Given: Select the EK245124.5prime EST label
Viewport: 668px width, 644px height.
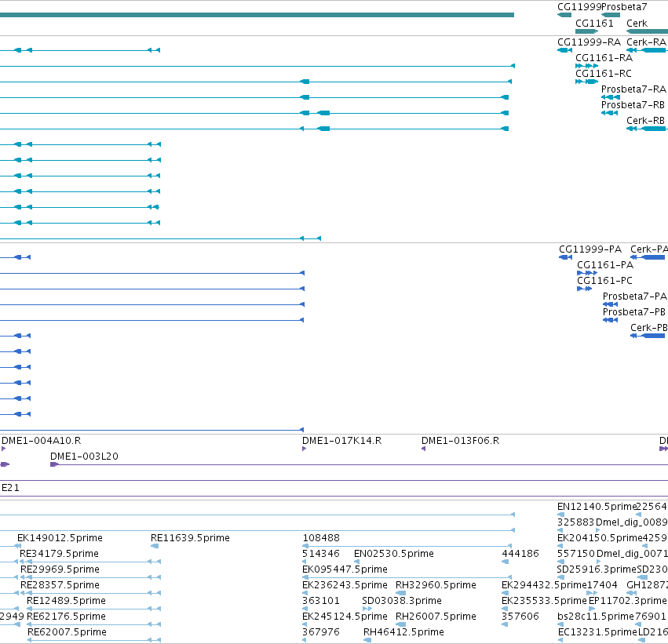Looking at the screenshot, I should pyautogui.click(x=345, y=617).
